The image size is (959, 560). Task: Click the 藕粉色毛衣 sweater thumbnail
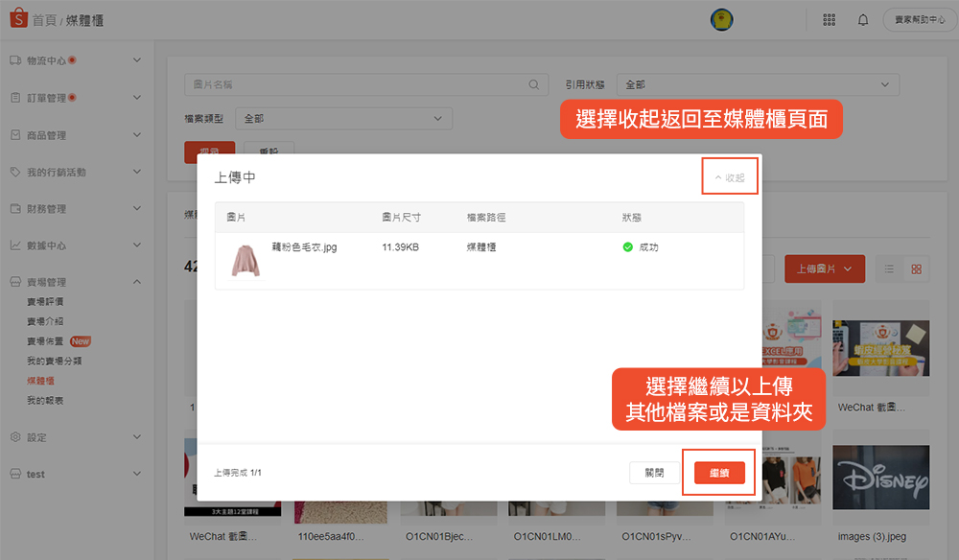pos(246,260)
